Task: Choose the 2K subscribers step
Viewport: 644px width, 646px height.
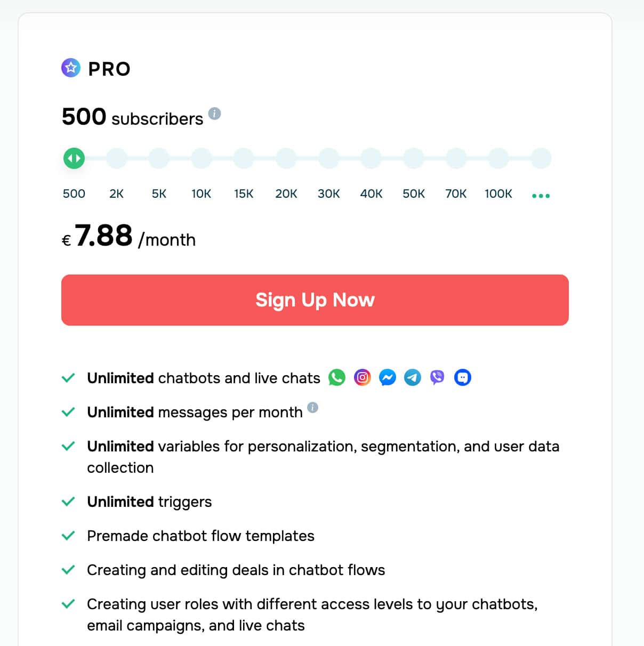Action: point(116,158)
